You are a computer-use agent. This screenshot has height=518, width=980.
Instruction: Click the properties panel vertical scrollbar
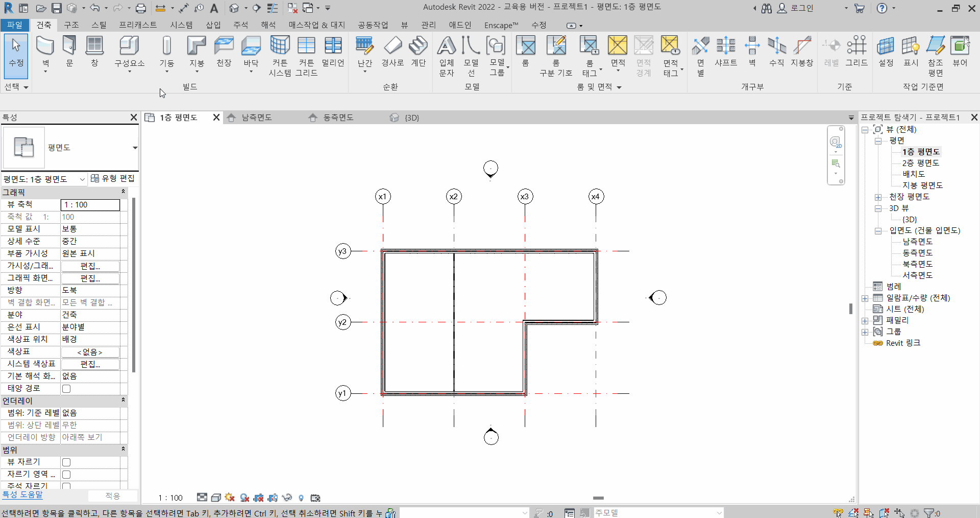tap(134, 285)
